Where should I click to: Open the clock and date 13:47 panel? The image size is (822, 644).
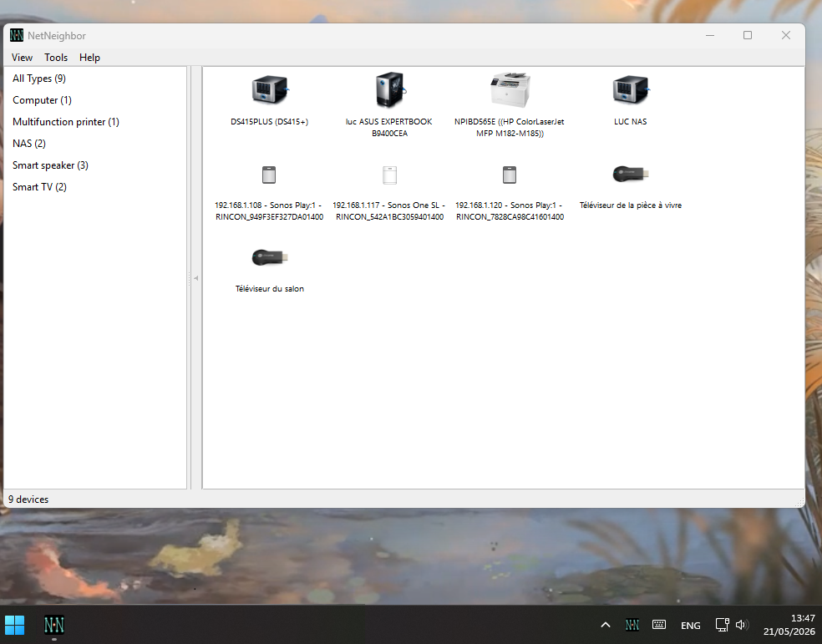point(789,625)
